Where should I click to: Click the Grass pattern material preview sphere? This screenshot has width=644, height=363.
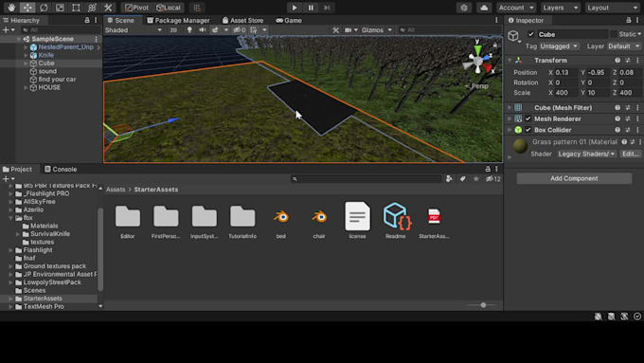(520, 146)
